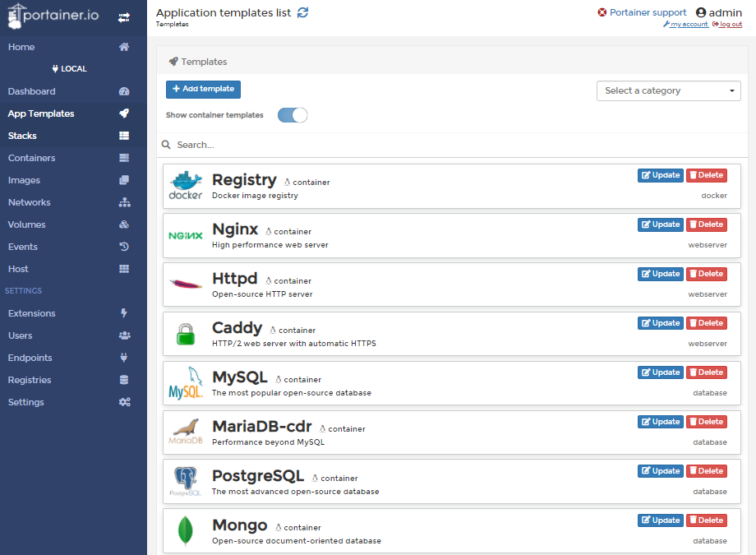The width and height of the screenshot is (756, 555).
Task: Open Volumes sidebar entry
Action: pyautogui.click(x=73, y=224)
